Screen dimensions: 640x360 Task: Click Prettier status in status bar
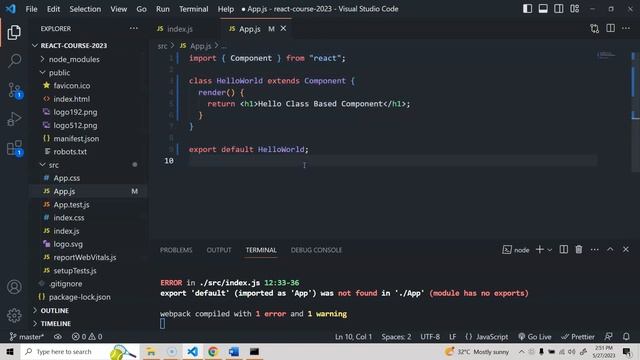pyautogui.click(x=578, y=337)
